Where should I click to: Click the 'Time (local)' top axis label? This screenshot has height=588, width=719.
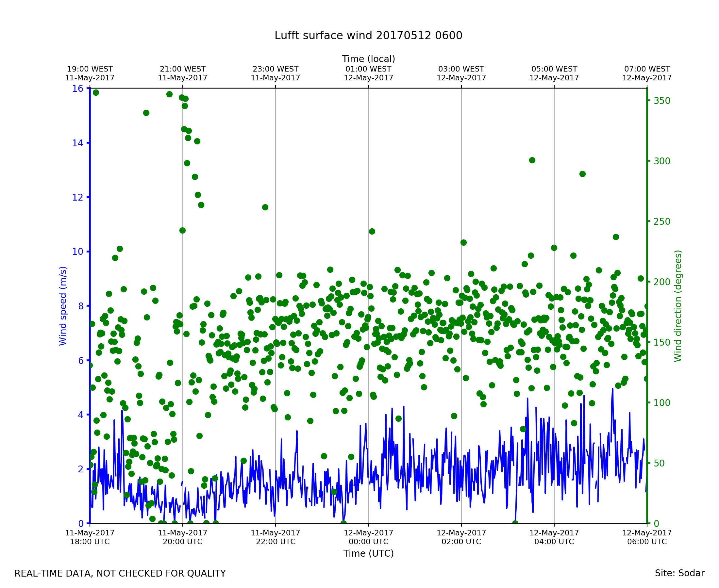coord(368,59)
